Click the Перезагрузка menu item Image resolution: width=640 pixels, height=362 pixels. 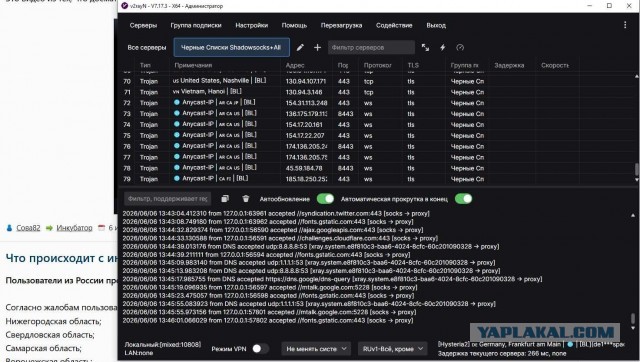point(341,25)
